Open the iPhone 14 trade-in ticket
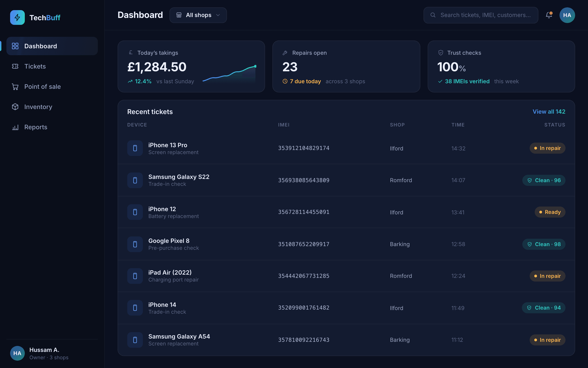Viewport: 588px width, 368px height. point(346,308)
